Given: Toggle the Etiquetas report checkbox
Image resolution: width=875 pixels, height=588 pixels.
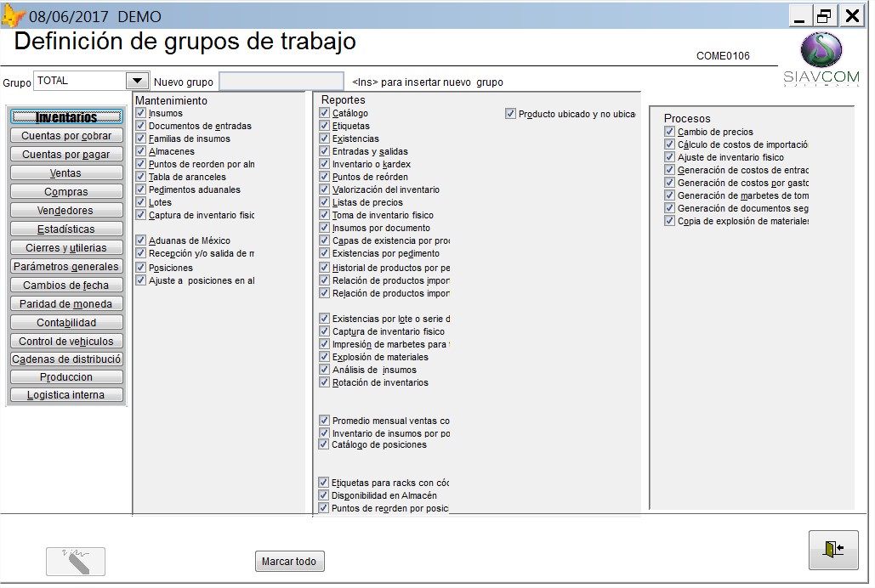Looking at the screenshot, I should pos(324,126).
